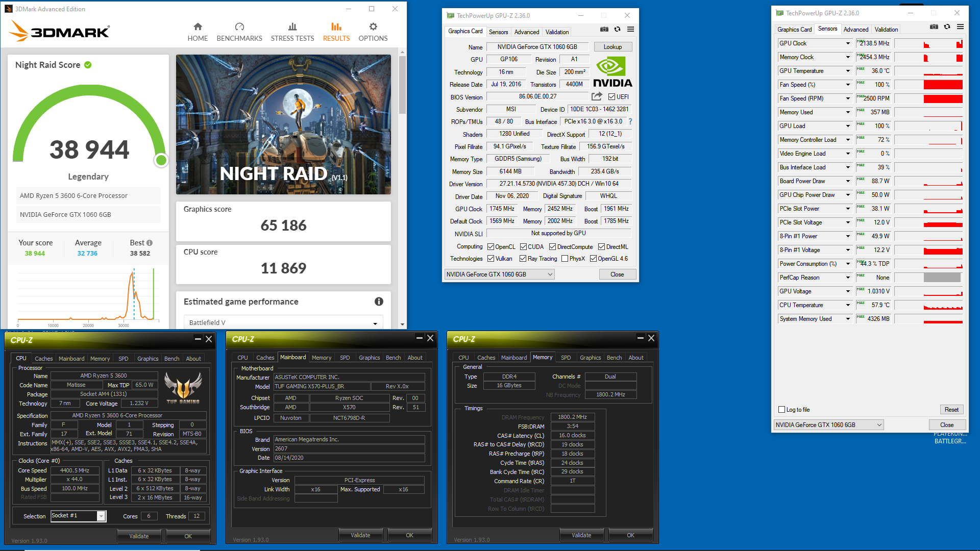
Task: Open SPD tab in CPU-Z Mainboard window
Action: click(x=345, y=358)
